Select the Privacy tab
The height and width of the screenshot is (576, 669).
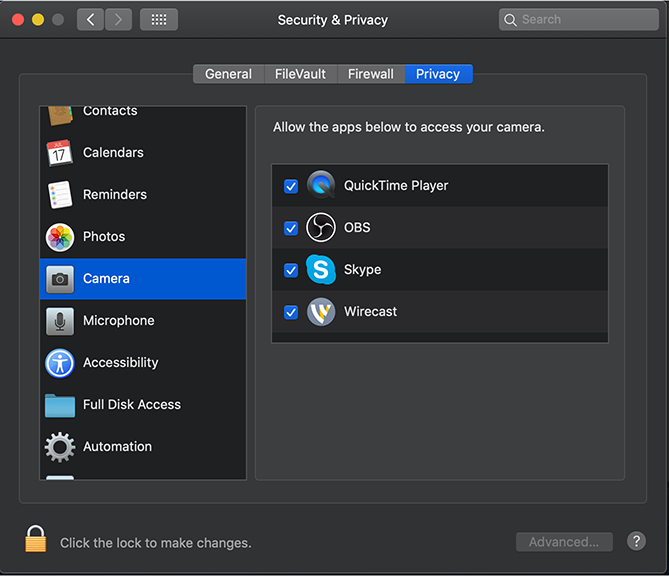438,74
